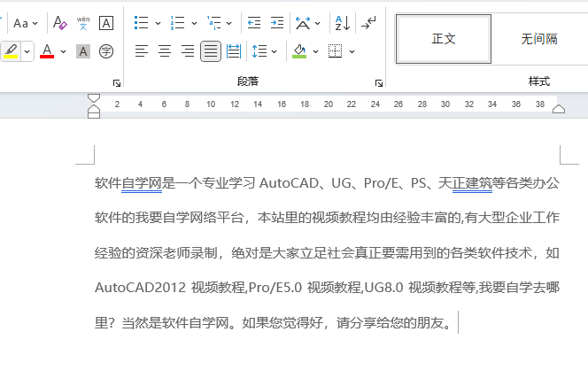The height and width of the screenshot is (378, 588).
Task: Center align the text
Action: (x=165, y=51)
